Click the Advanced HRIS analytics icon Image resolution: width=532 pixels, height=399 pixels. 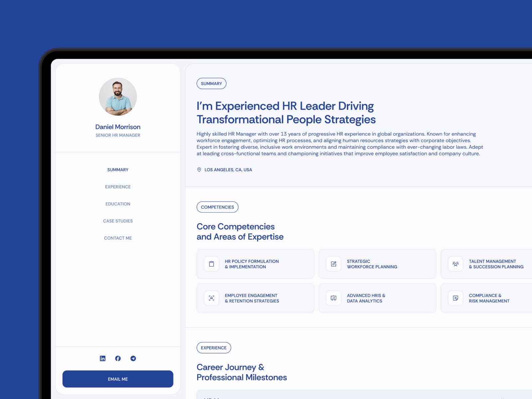click(x=333, y=298)
